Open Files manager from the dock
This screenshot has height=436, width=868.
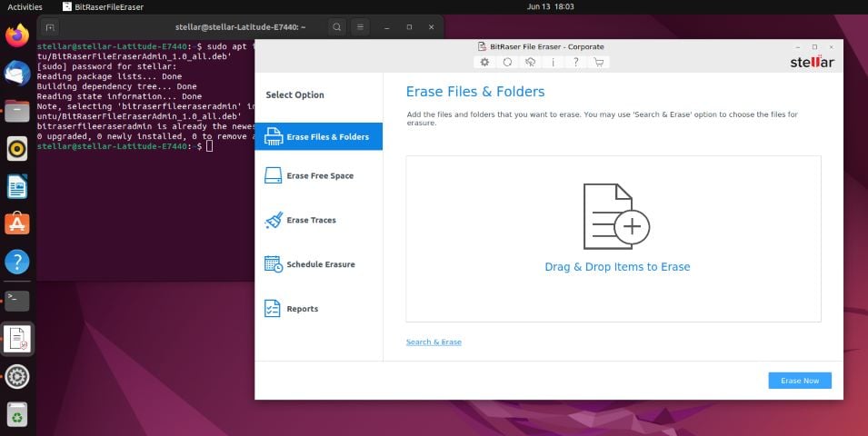point(17,111)
